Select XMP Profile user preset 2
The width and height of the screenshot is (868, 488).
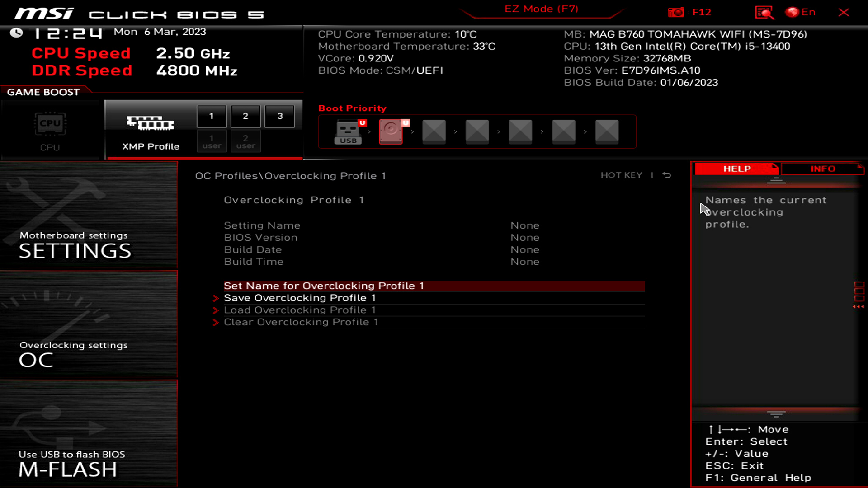click(245, 141)
